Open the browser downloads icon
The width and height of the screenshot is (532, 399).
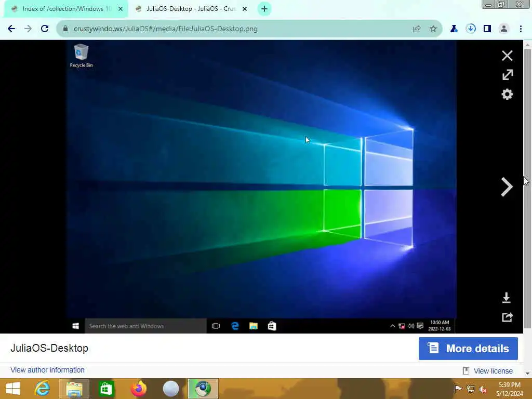click(x=471, y=29)
